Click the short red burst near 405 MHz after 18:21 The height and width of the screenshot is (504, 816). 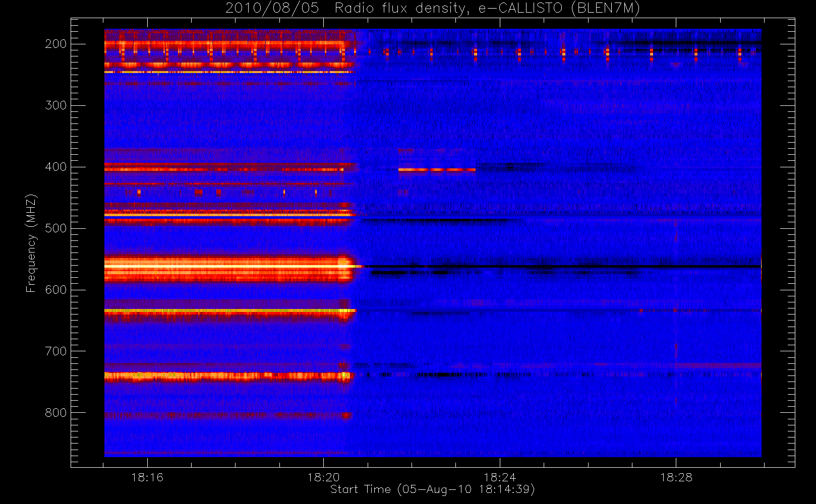437,170
